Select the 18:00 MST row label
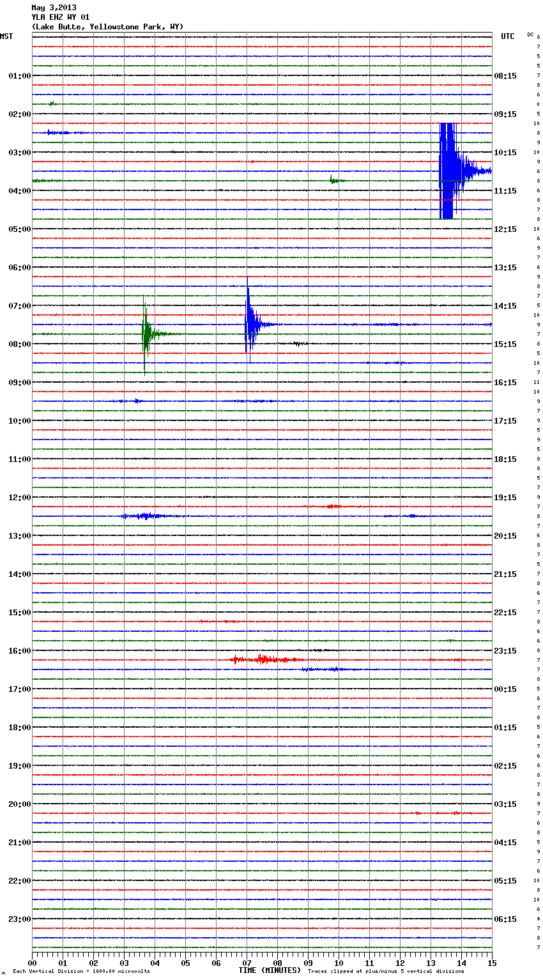Viewport: 543px width, 980px height. coord(19,728)
